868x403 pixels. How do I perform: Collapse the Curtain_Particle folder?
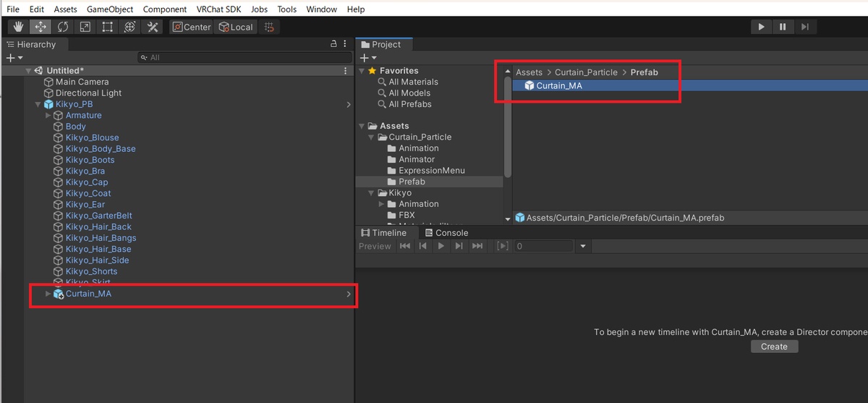pos(372,137)
